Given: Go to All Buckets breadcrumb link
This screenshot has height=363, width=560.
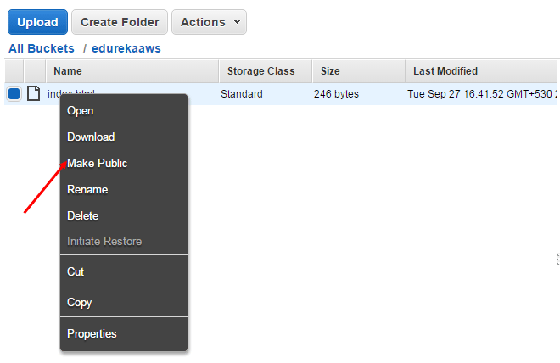Looking at the screenshot, I should point(41,49).
